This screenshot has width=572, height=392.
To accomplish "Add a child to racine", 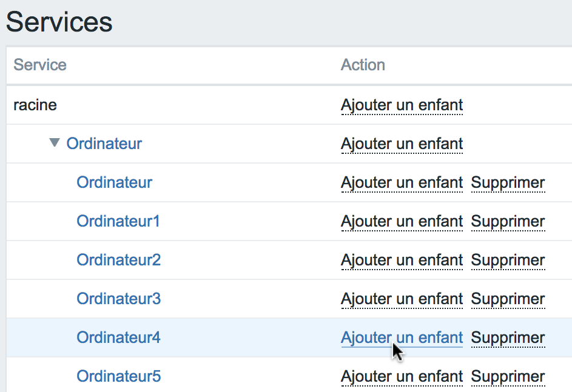I will pyautogui.click(x=402, y=105).
